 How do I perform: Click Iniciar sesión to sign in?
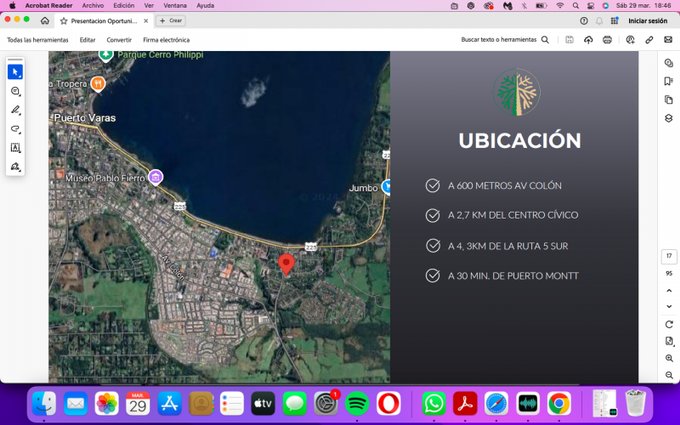tap(647, 21)
